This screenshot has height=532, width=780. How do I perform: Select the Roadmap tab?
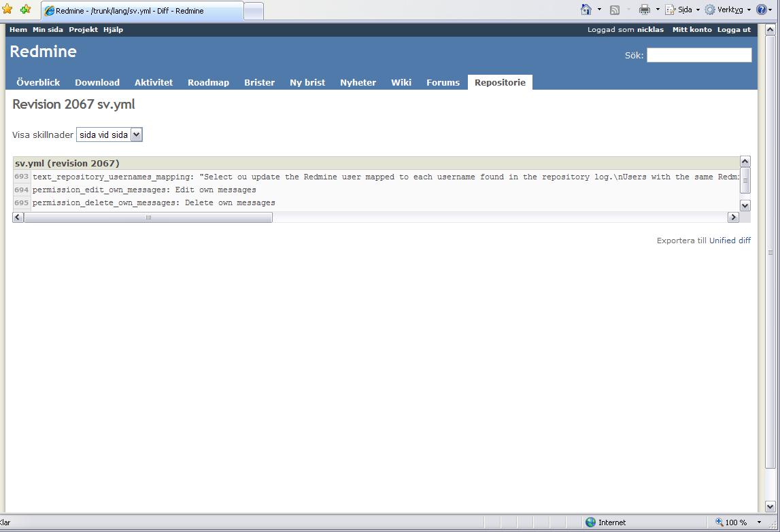point(209,82)
